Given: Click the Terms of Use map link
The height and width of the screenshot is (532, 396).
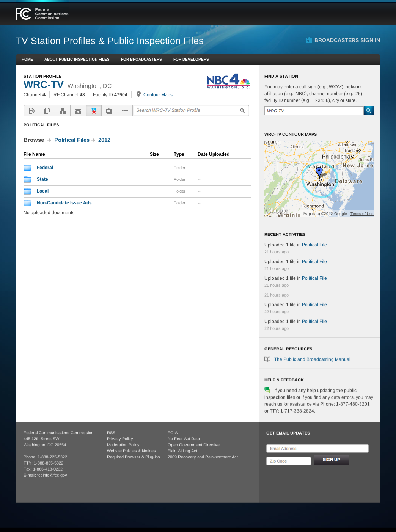Looking at the screenshot, I should pos(362,214).
